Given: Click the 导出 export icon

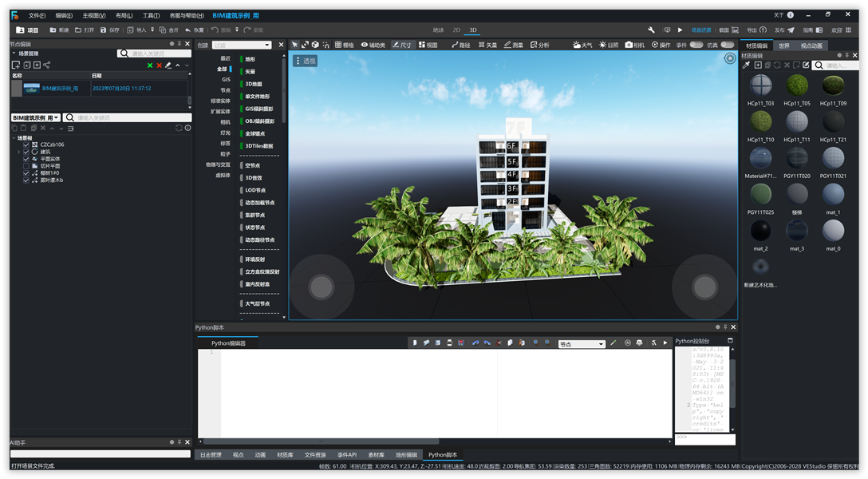Looking at the screenshot, I should (x=763, y=30).
